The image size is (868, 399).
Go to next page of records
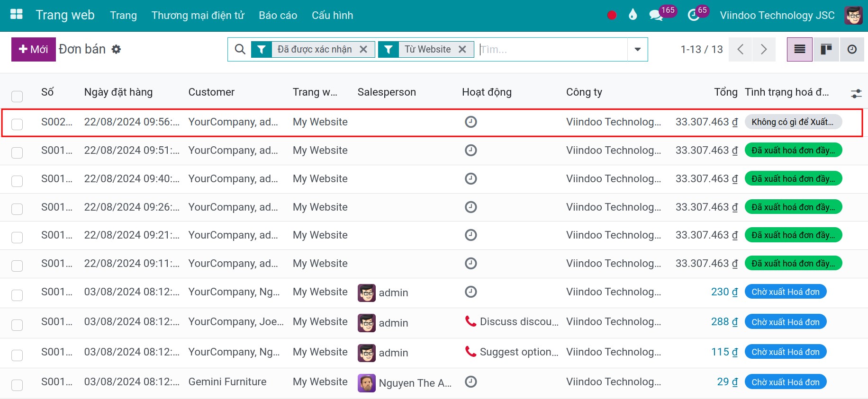(764, 49)
